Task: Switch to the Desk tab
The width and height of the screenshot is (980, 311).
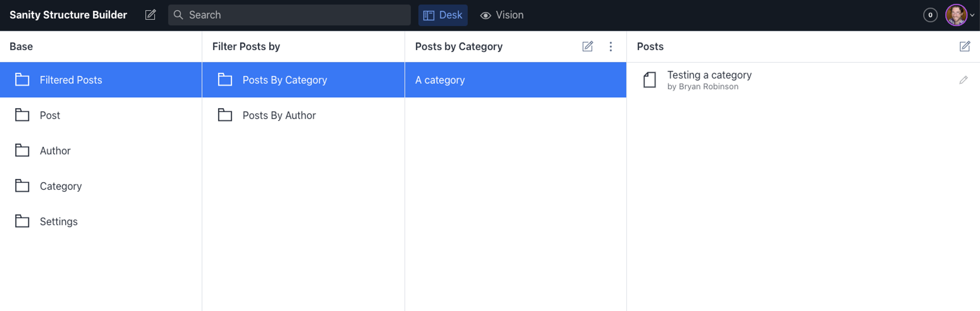Action: point(443,15)
